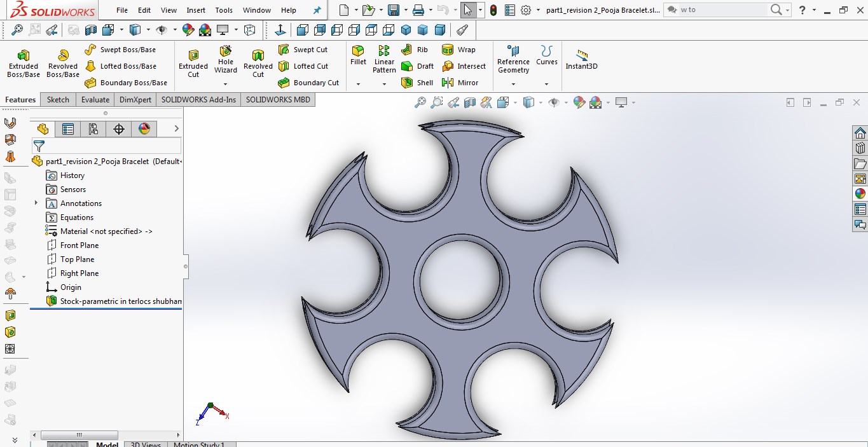This screenshot has height=447, width=868.
Task: Open the DimXpertManager tab icon
Action: tap(119, 129)
